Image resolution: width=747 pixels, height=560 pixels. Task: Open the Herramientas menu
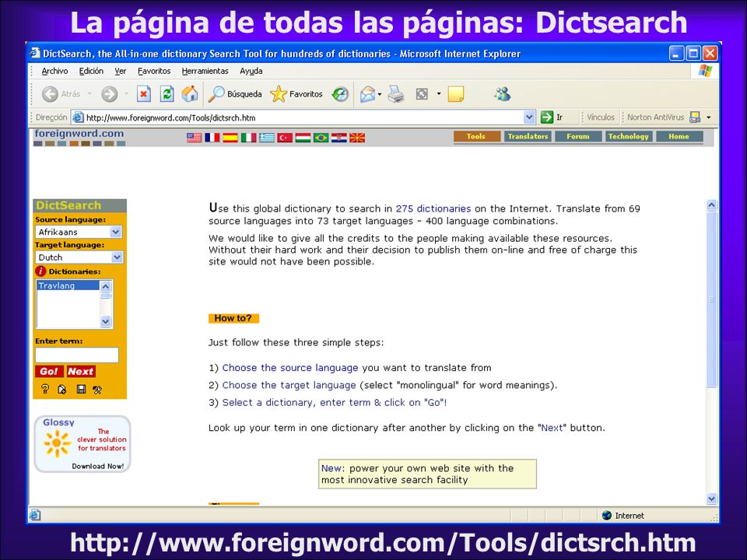coord(205,71)
